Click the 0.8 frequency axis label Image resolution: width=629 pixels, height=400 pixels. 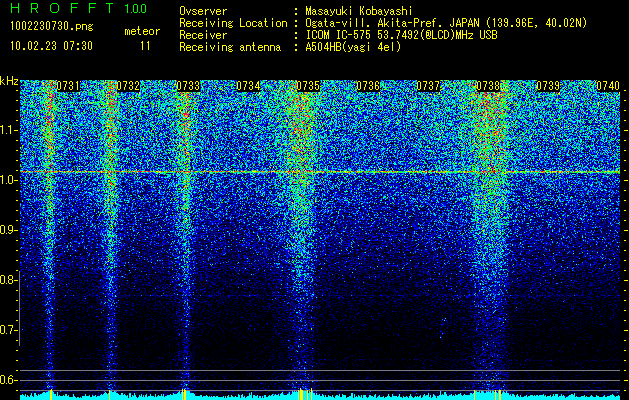click(x=8, y=280)
